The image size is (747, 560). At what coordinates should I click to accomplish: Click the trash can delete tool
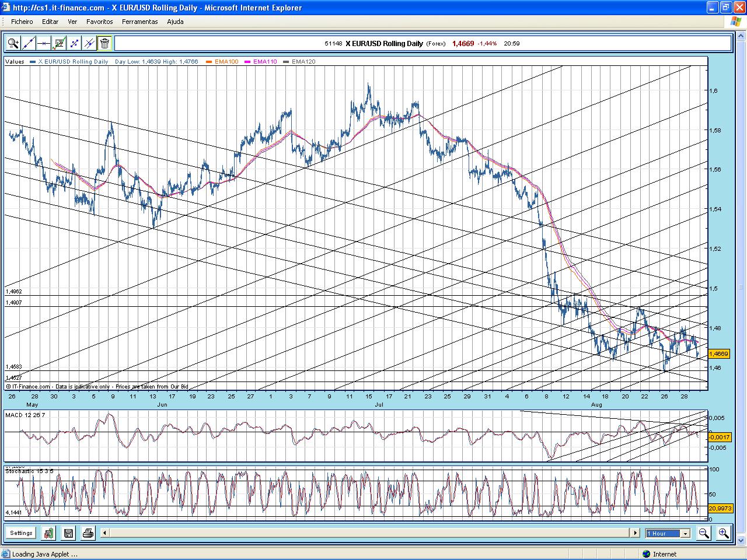[x=104, y=43]
